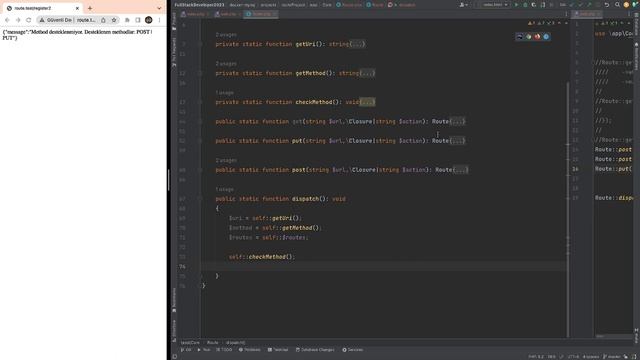Click the left editor vertical scrollbar

pyautogui.click(x=568, y=208)
